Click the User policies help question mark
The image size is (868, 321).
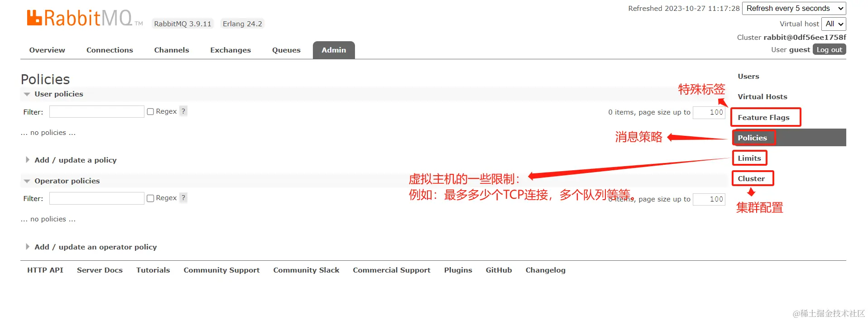[x=183, y=111]
